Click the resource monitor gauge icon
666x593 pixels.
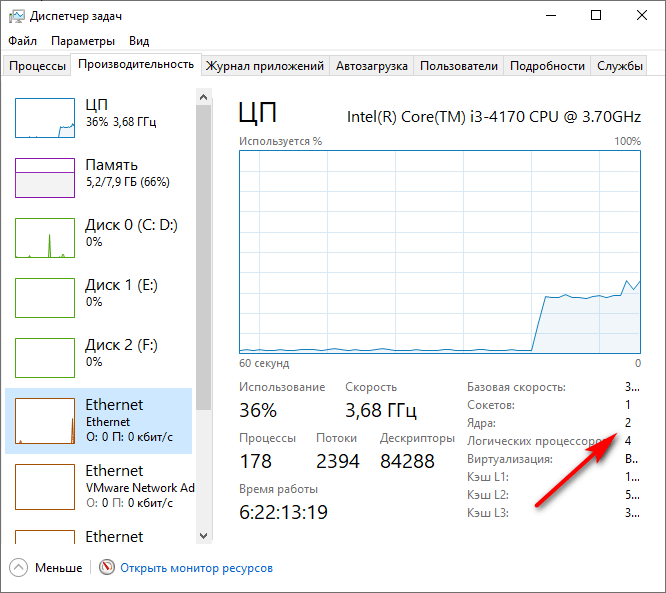point(107,567)
